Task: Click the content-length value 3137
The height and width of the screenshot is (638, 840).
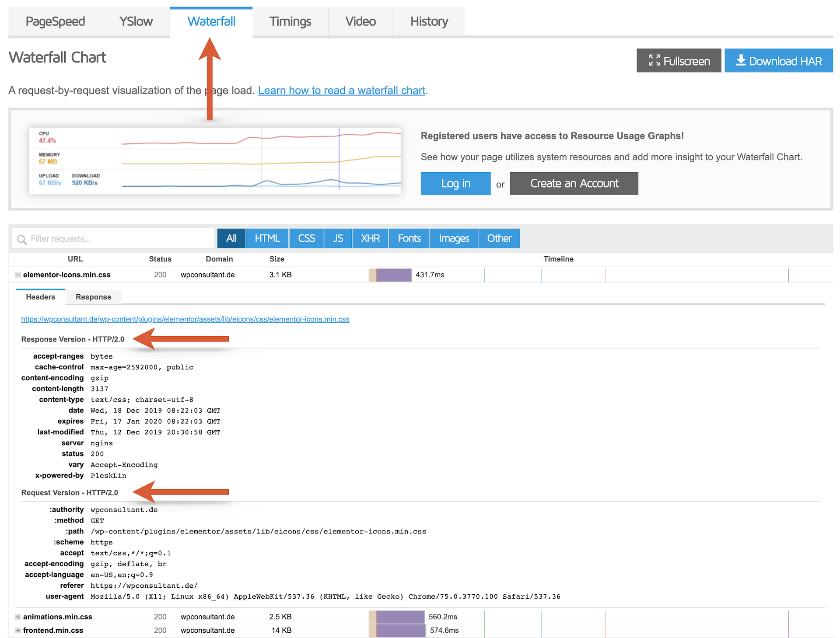Action: [99, 389]
